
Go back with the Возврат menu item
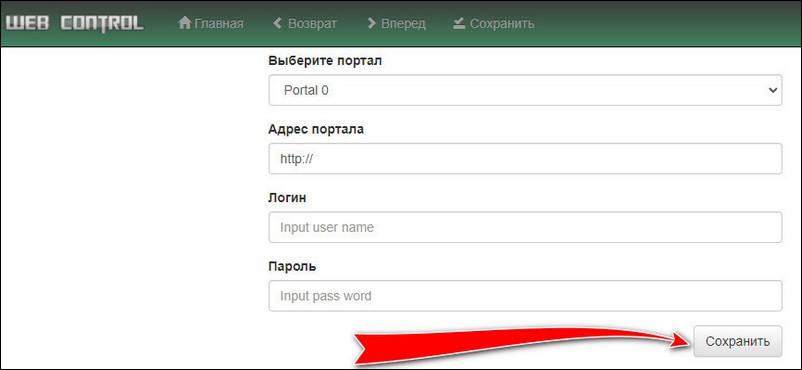pyautogui.click(x=305, y=24)
